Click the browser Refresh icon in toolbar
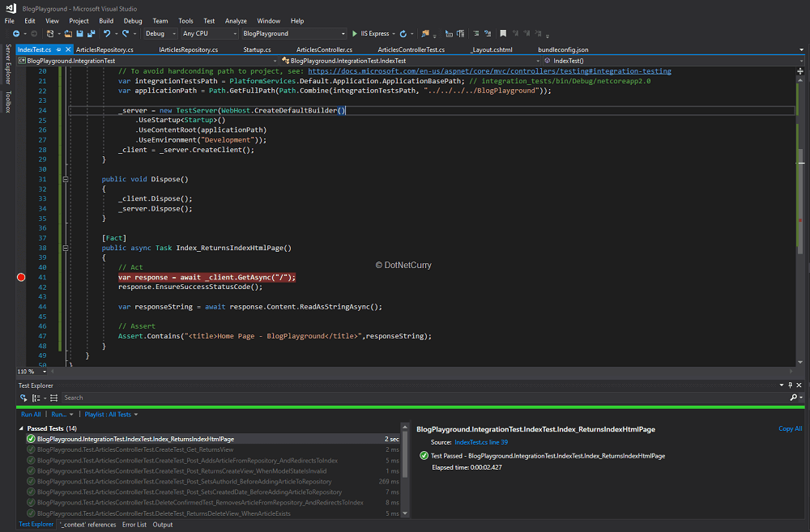Viewport: 810px width, 532px height. click(403, 33)
